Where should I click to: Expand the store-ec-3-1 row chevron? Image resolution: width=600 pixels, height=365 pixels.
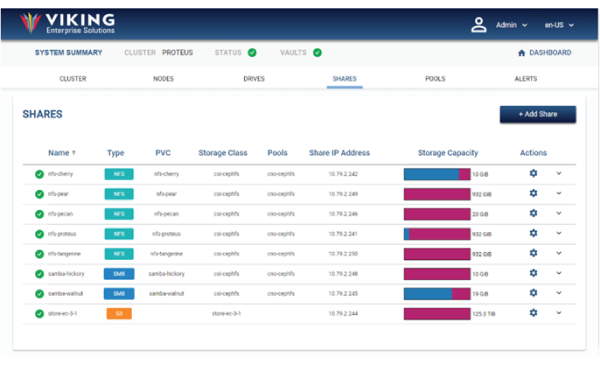pos(559,313)
